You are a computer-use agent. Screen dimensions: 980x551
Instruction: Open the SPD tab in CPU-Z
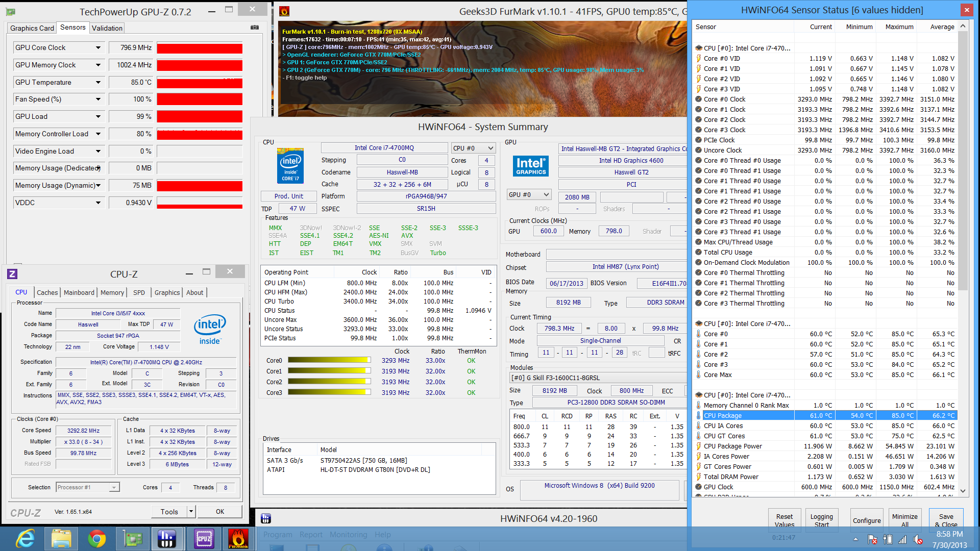coord(139,292)
